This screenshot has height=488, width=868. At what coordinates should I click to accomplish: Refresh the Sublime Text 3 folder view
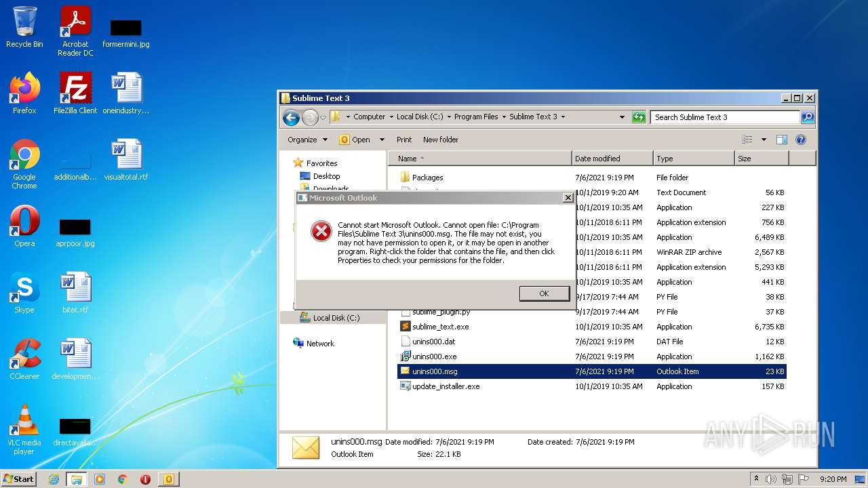(639, 117)
